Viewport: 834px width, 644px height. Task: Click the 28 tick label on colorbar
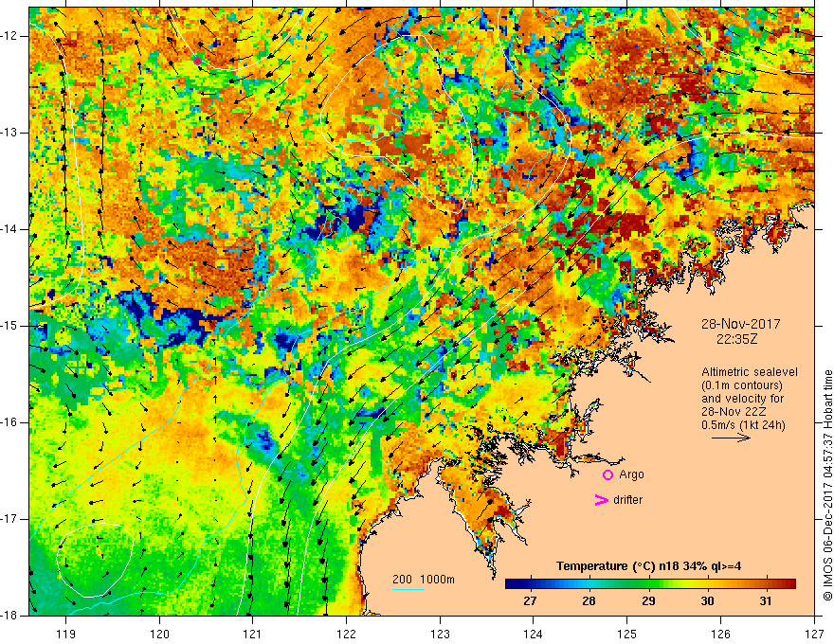click(589, 601)
